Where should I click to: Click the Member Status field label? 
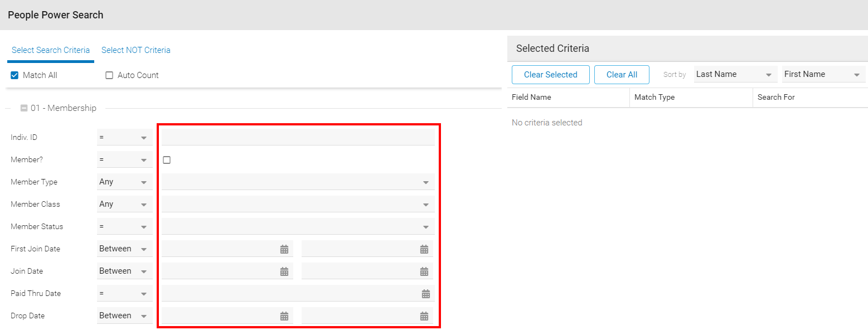pyautogui.click(x=37, y=226)
